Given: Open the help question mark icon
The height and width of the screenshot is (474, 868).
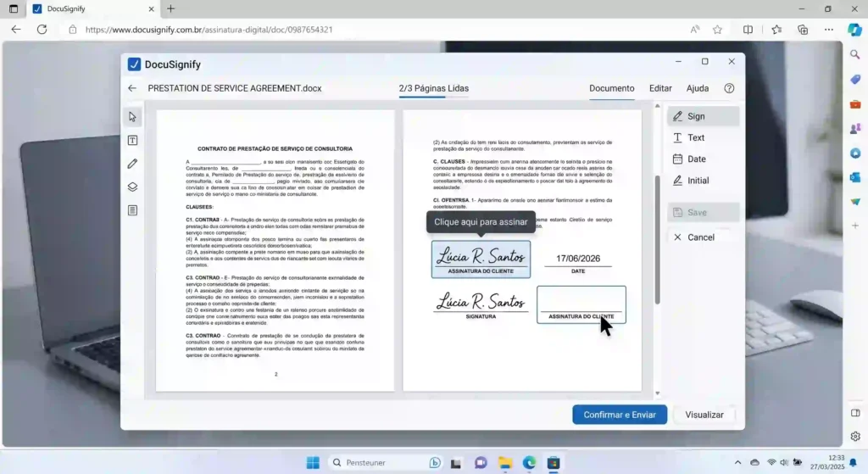Looking at the screenshot, I should (x=729, y=88).
